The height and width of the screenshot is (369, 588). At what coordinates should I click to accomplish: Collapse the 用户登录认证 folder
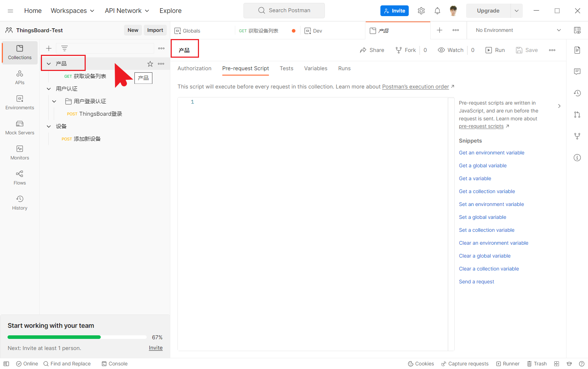54,101
